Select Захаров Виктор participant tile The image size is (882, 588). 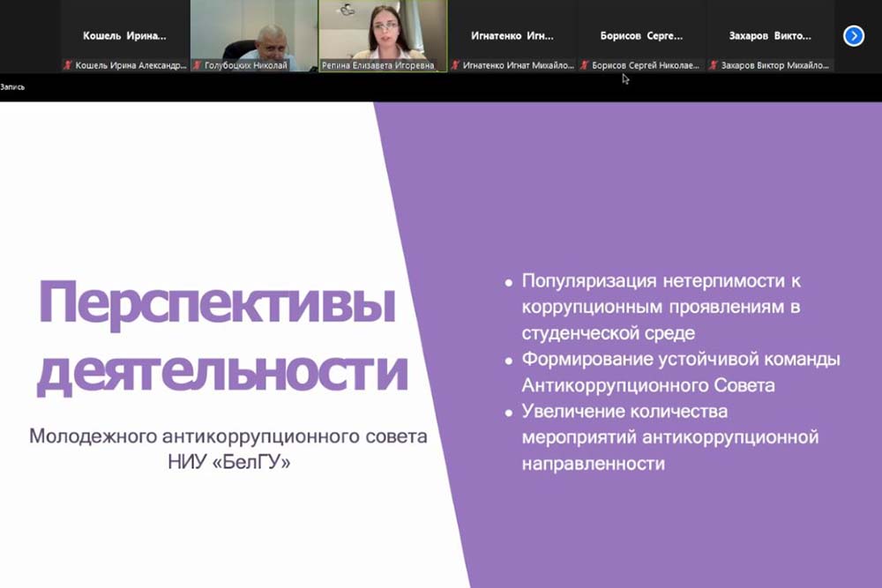point(770,35)
